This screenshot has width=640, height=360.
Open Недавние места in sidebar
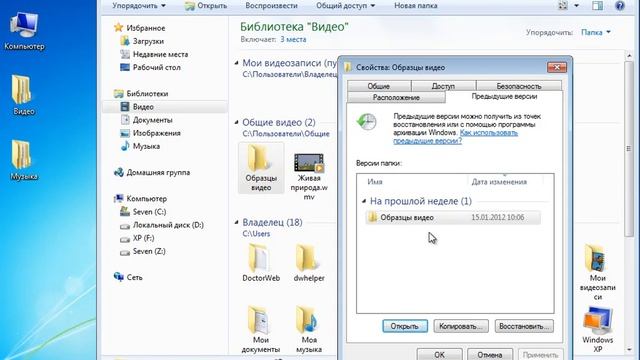pyautogui.click(x=160, y=54)
